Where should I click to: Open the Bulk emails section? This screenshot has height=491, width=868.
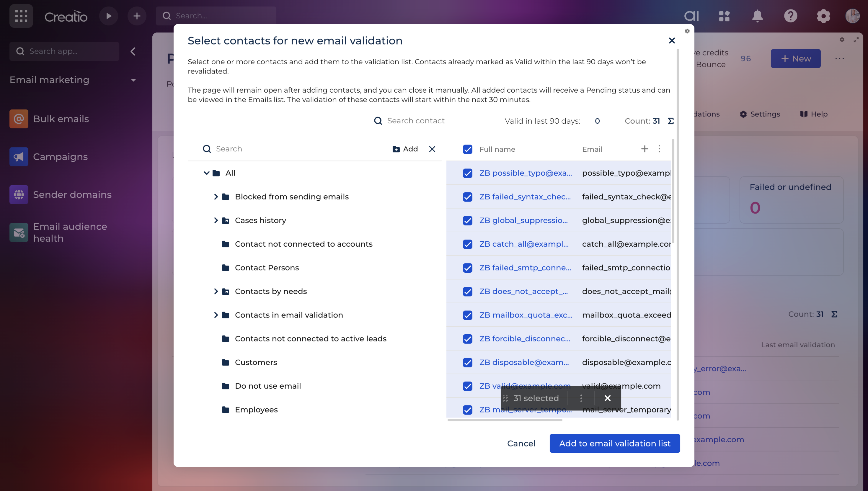[61, 119]
